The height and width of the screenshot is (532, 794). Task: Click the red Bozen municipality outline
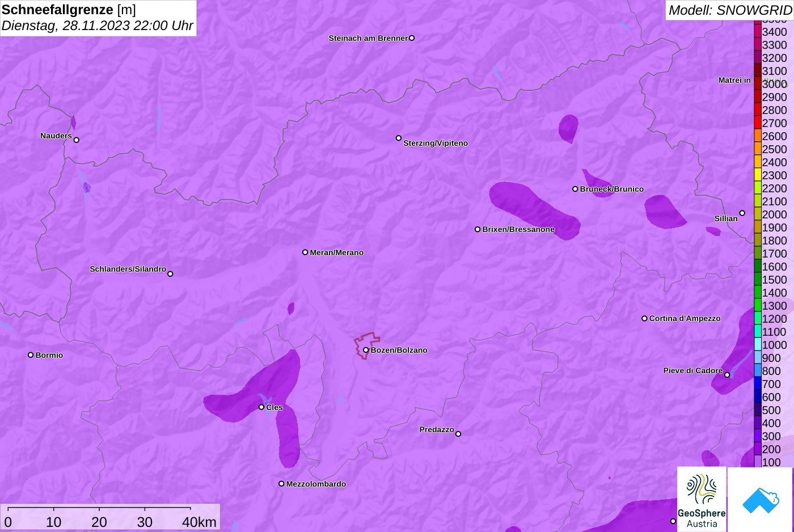(x=366, y=345)
